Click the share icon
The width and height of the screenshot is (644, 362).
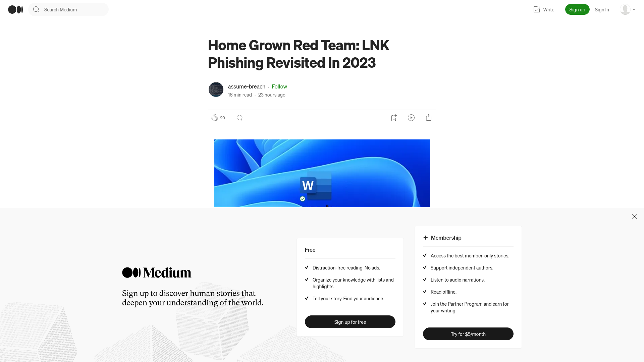[x=429, y=117]
